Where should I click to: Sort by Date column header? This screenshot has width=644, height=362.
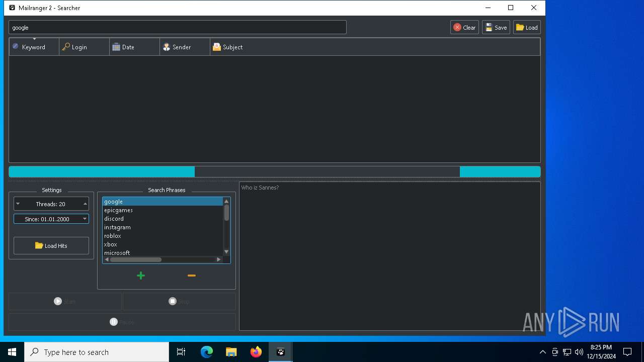coord(135,47)
